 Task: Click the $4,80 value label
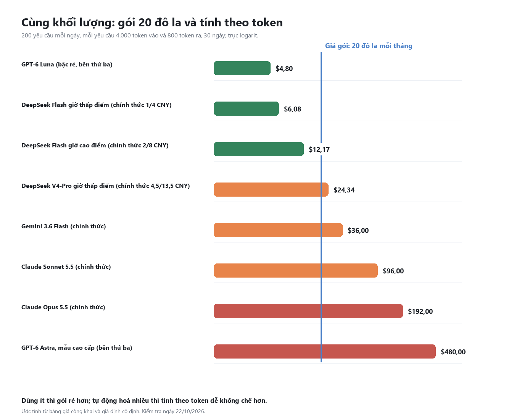pos(284,69)
